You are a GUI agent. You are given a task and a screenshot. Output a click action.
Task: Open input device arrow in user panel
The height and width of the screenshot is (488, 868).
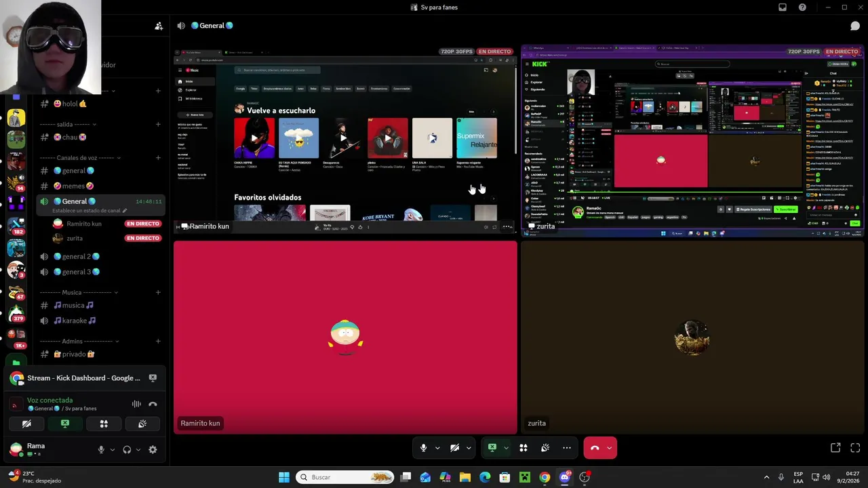click(113, 449)
